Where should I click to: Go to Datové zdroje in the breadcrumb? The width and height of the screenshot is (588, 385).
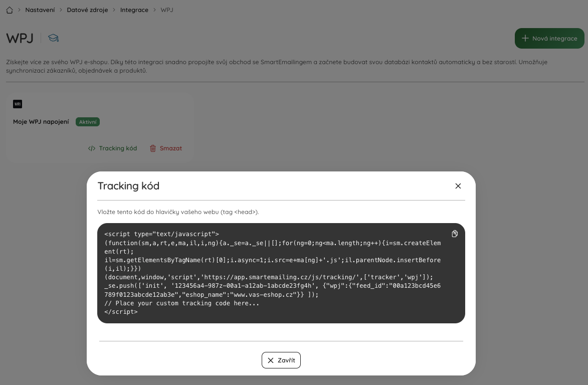point(87,10)
